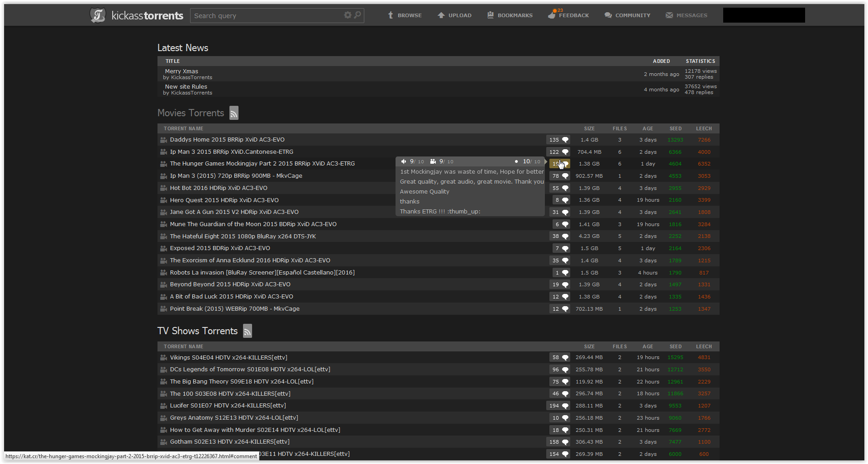This screenshot has height=464, width=868.
Task: Open The Big Bang Theory S09E18 torrent
Action: coord(242,381)
